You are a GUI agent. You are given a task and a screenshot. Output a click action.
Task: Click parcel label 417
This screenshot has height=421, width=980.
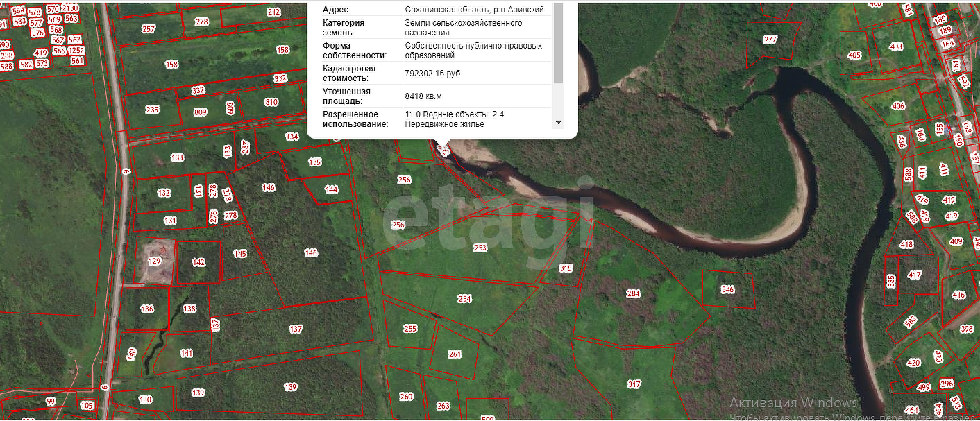coord(915,275)
